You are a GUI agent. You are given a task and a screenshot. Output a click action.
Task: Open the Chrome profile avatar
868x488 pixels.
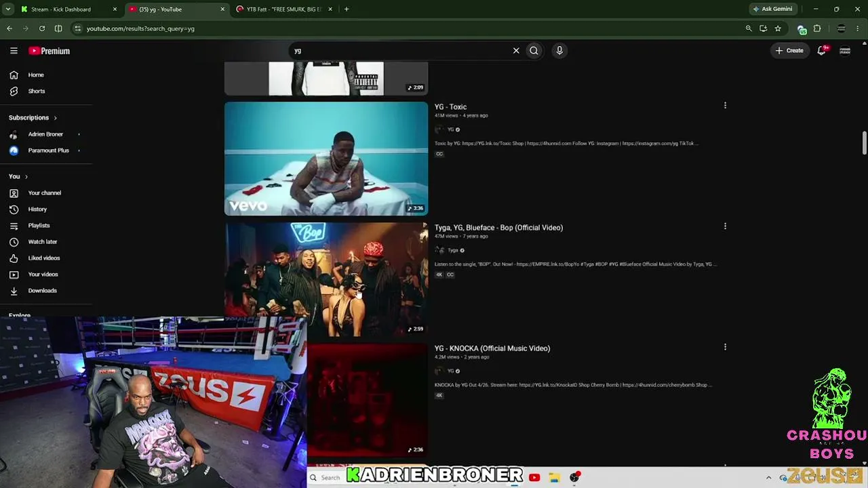tap(842, 28)
